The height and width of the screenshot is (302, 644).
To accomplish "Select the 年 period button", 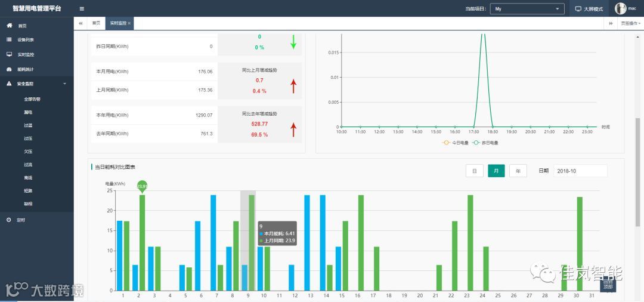I will point(518,171).
